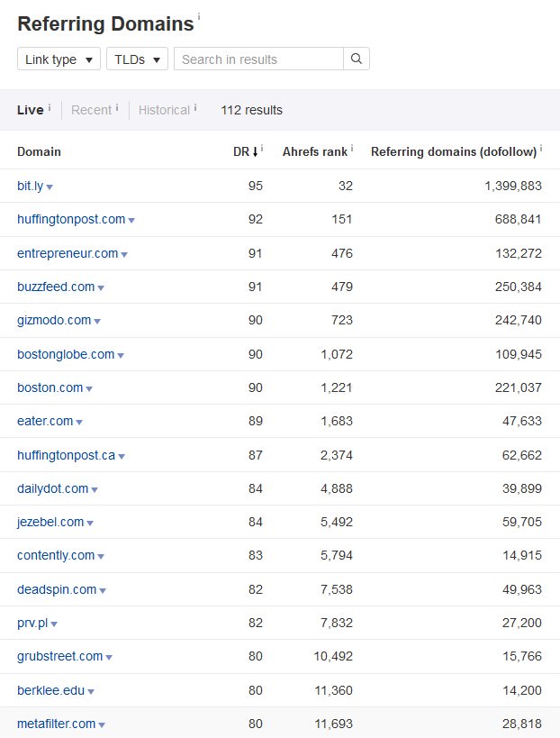Sort by Ahrefs rank column header
Viewport: 560px width, 738px height.
click(314, 151)
